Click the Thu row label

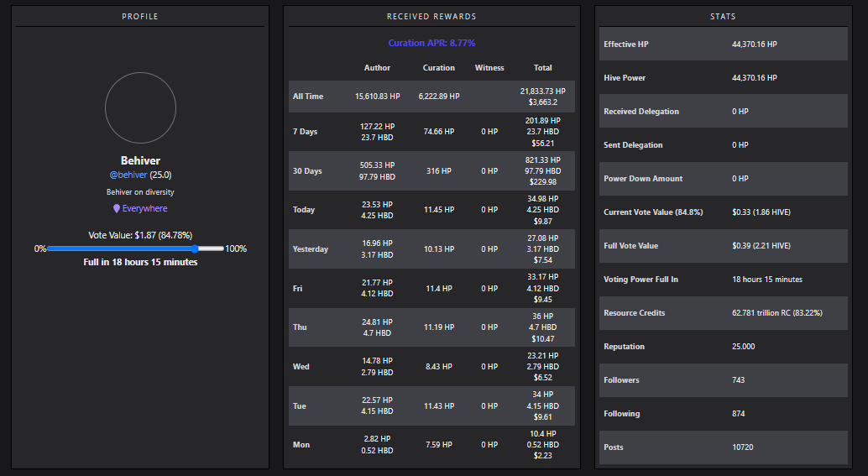300,327
